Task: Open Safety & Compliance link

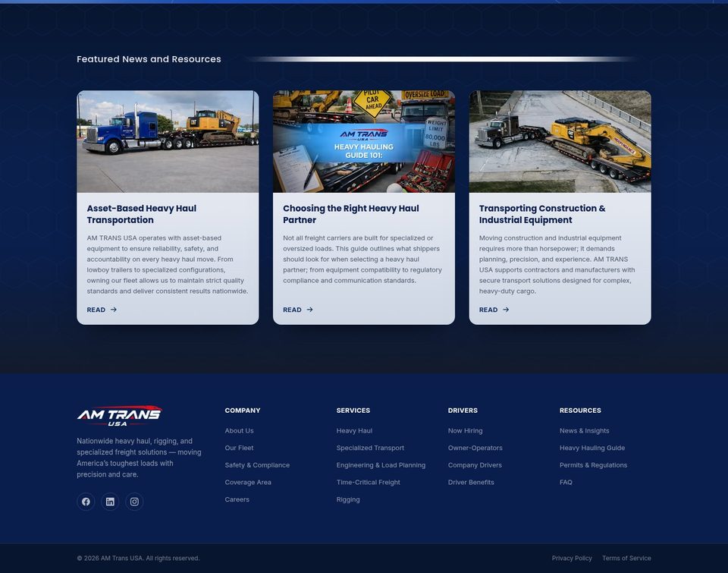Action: [x=257, y=465]
